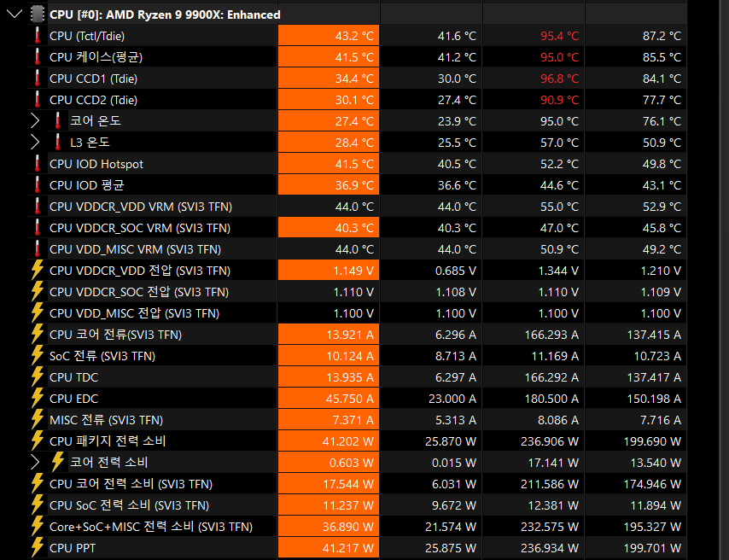Click the maximum value 166.293 A
The height and width of the screenshot is (560, 729).
551,335
